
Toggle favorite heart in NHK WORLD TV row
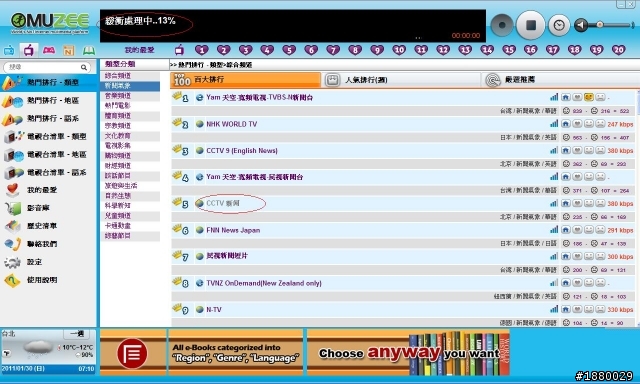click(x=577, y=124)
